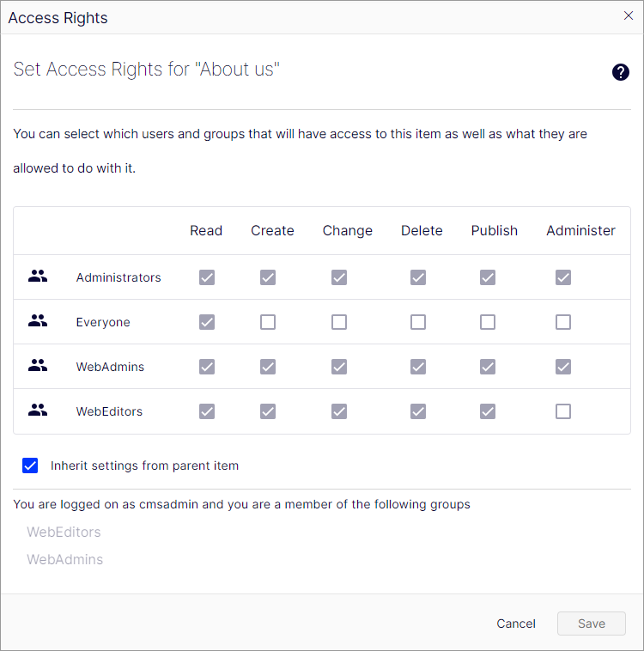The width and height of the screenshot is (644, 651).
Task: Toggle Change for WebEditors
Action: [339, 411]
